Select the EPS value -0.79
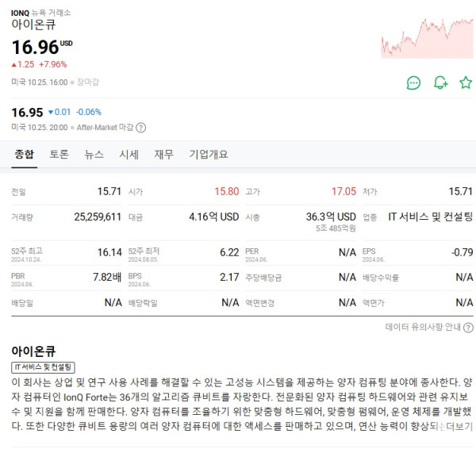The image size is (476, 449). (x=462, y=252)
